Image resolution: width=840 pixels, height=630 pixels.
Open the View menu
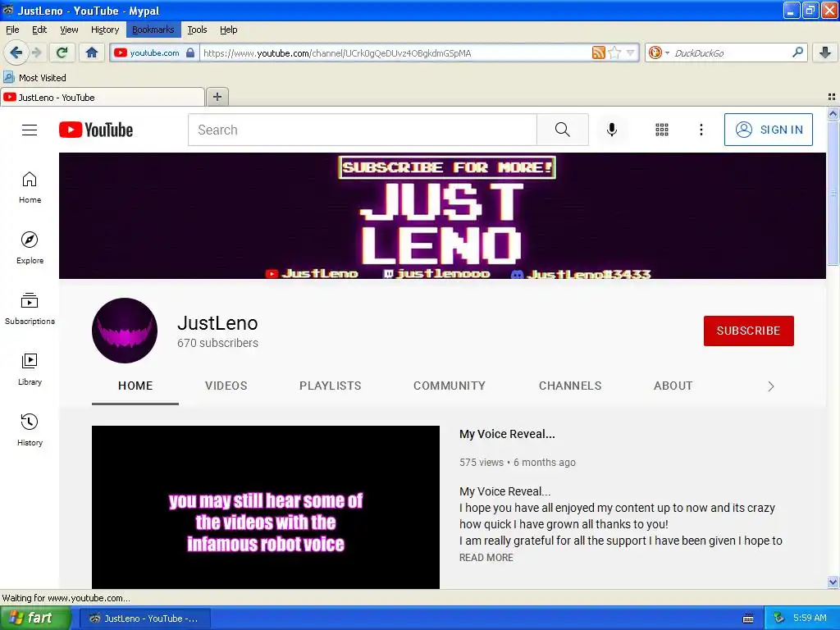pos(69,30)
